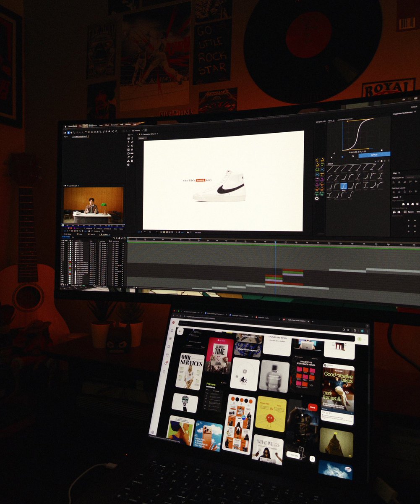This screenshot has height=504, width=420.
Task: Open the Pinterest Explore compass icon in the sidebar
Action: pyautogui.click(x=170, y=339)
